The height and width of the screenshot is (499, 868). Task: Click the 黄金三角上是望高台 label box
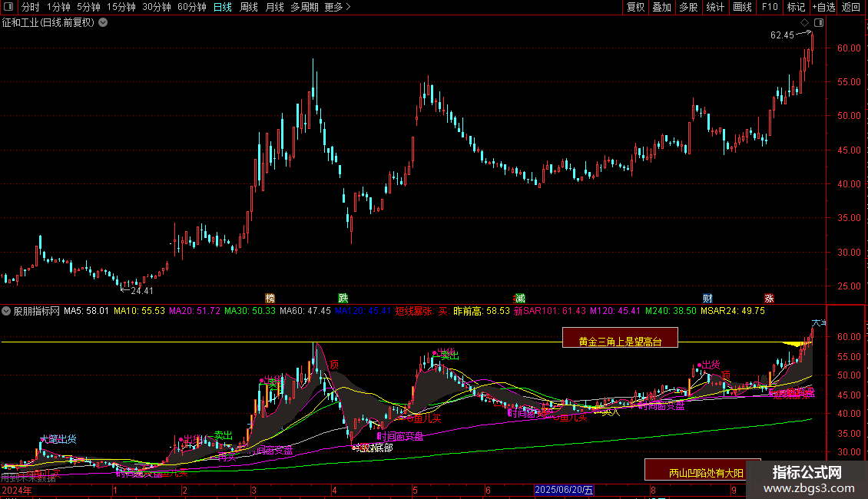pos(620,338)
